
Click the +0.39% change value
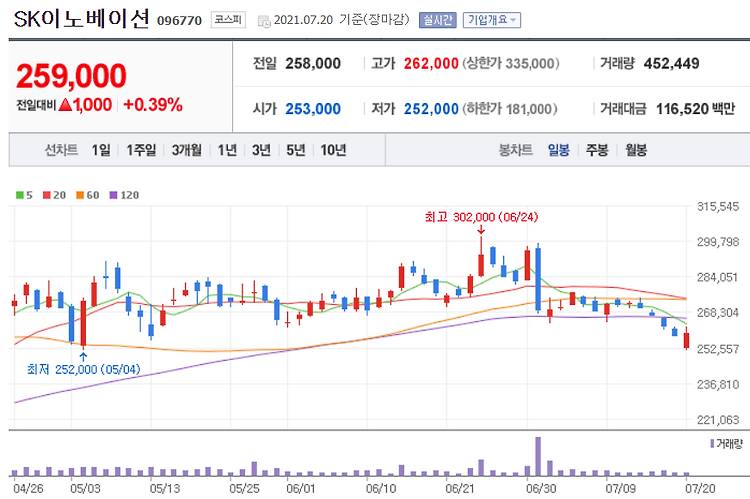(x=153, y=105)
